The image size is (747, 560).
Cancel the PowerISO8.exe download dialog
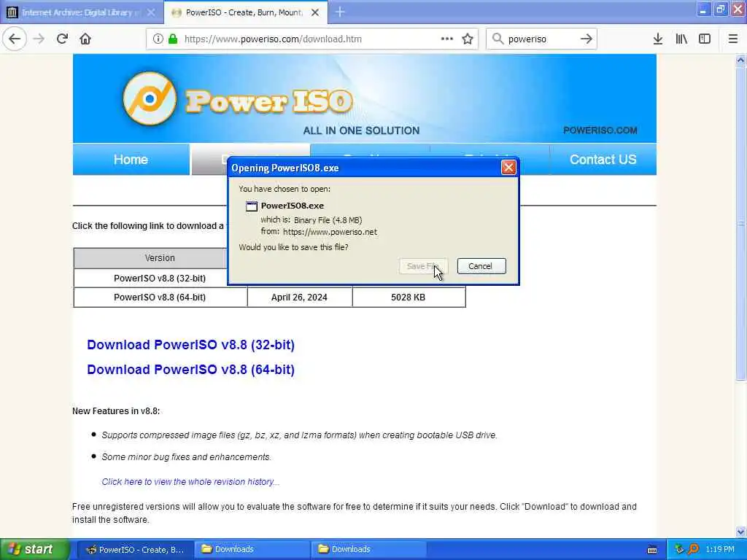pos(481,266)
